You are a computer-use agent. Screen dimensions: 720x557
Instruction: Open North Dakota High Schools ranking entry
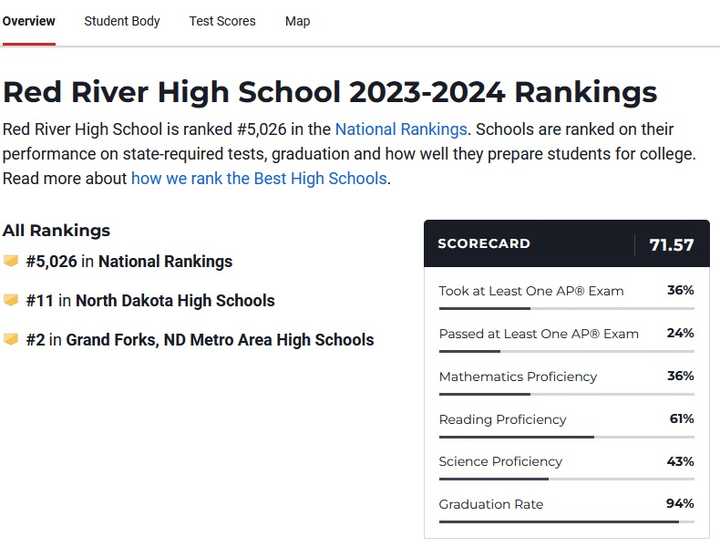point(151,300)
